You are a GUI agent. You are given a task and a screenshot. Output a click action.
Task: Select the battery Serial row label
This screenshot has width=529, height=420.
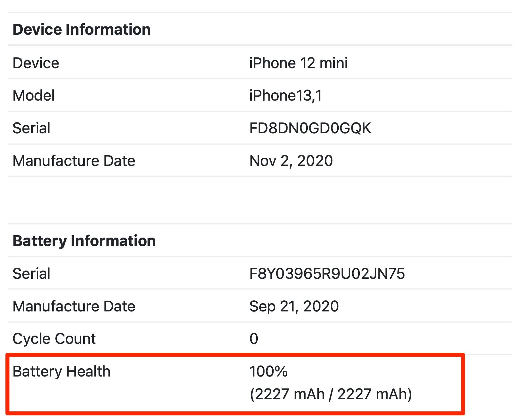(x=31, y=274)
